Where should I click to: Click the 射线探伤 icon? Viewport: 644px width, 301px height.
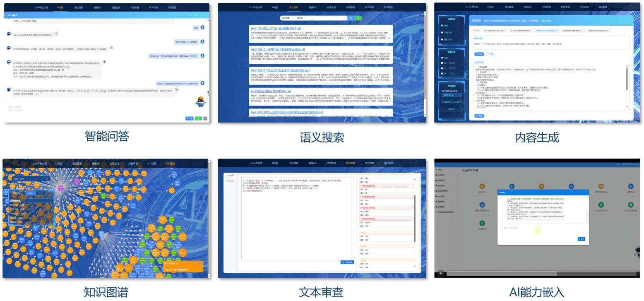point(483,223)
